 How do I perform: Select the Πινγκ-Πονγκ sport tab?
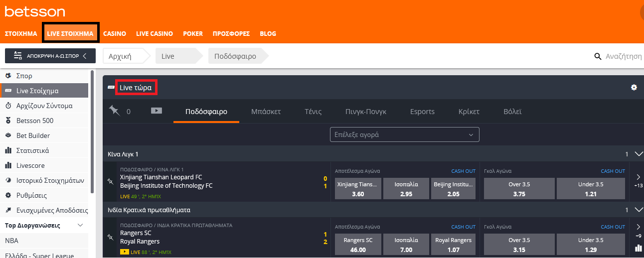[x=366, y=112]
